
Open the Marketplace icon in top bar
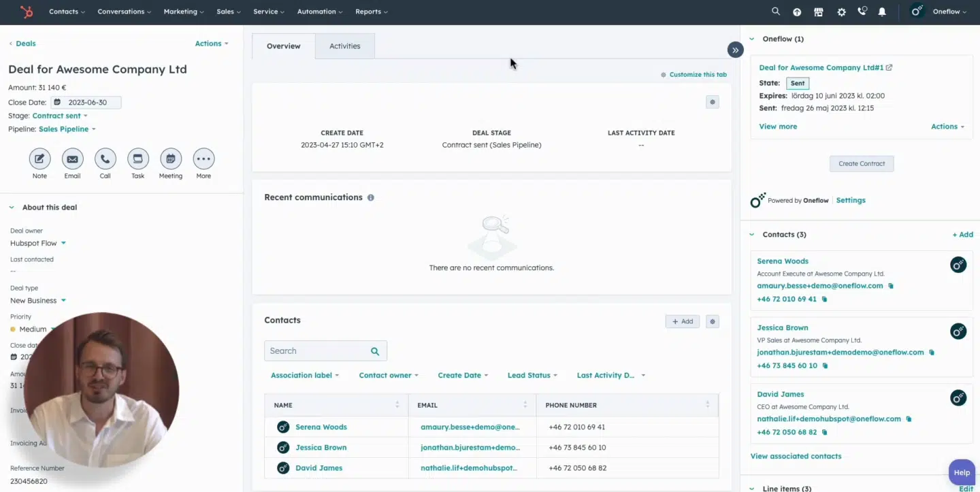pos(819,12)
